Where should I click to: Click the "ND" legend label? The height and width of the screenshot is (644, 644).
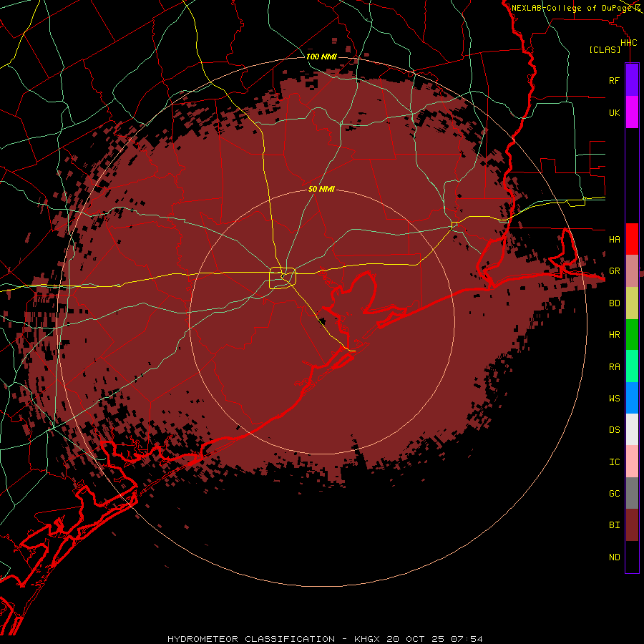(614, 557)
